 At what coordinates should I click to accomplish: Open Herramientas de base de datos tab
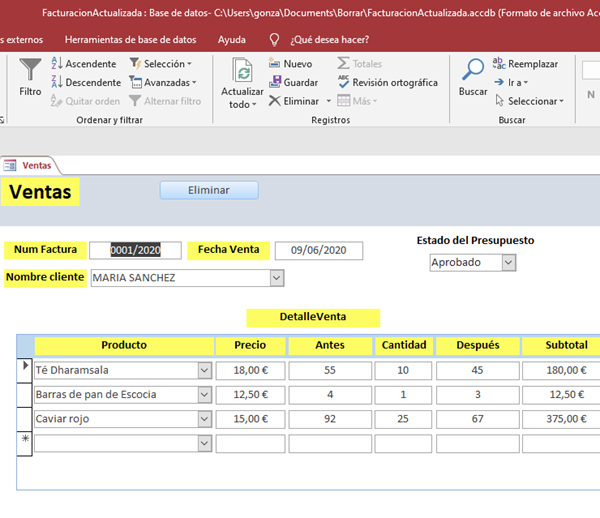click(x=132, y=40)
